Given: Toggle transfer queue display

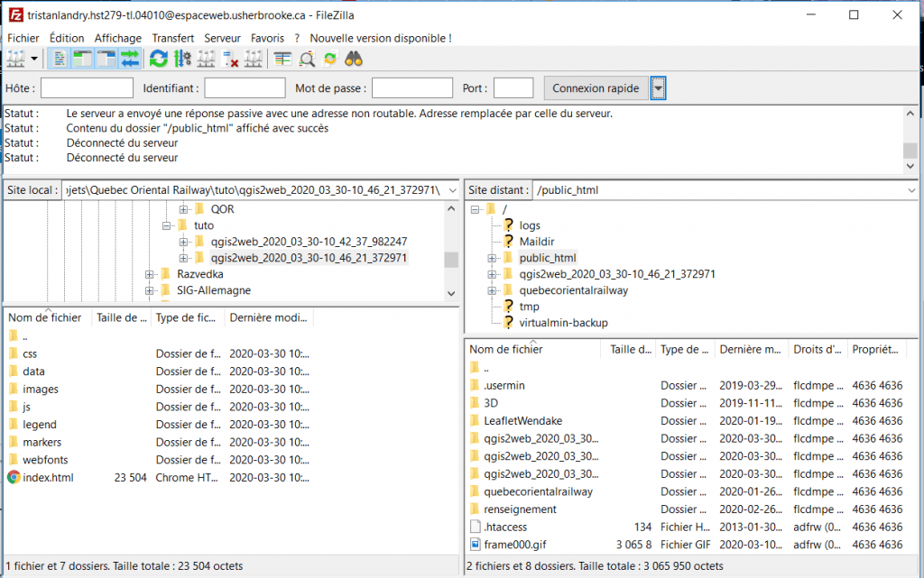Looking at the screenshot, I should click(x=130, y=59).
